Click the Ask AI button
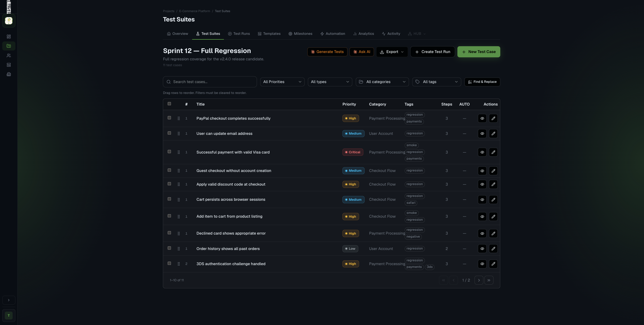Viewport: 644px width, 325px height. [362, 52]
